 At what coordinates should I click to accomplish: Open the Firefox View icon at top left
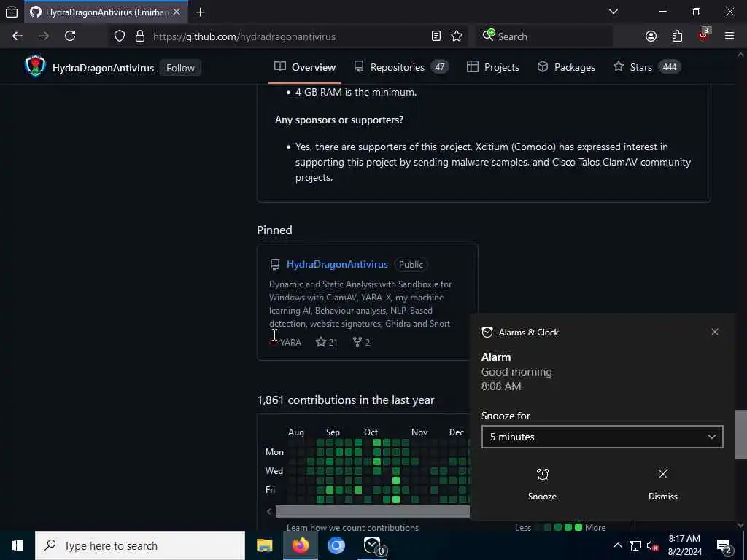[x=12, y=12]
